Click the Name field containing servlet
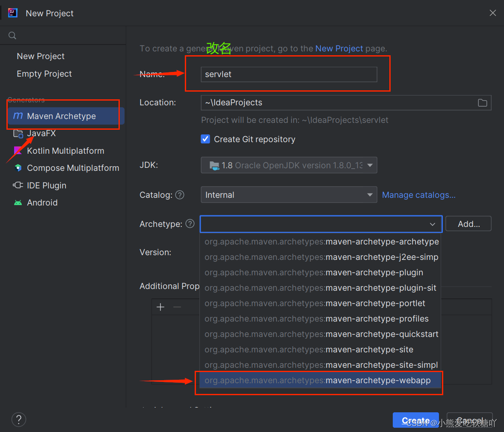Viewport: 504px width, 432px height. point(289,74)
